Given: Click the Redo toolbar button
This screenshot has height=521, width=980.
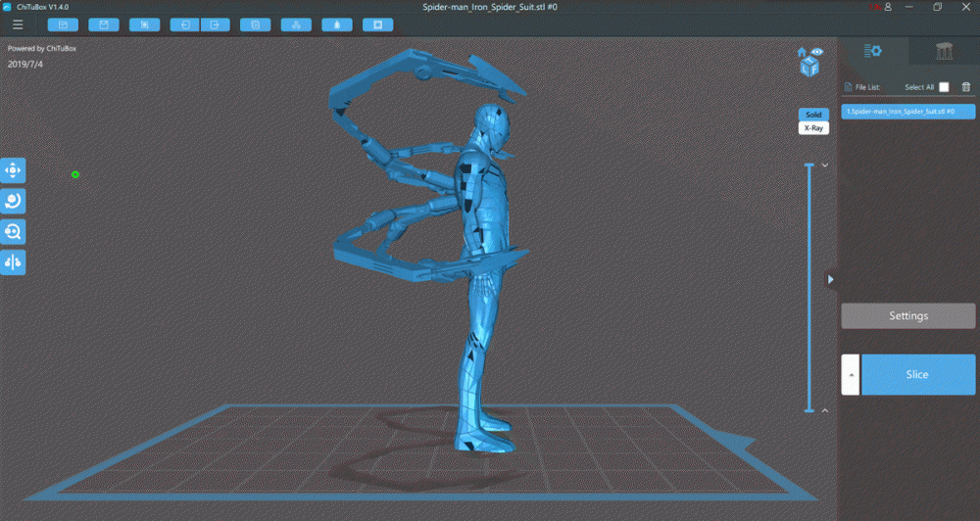Looking at the screenshot, I should (x=215, y=25).
